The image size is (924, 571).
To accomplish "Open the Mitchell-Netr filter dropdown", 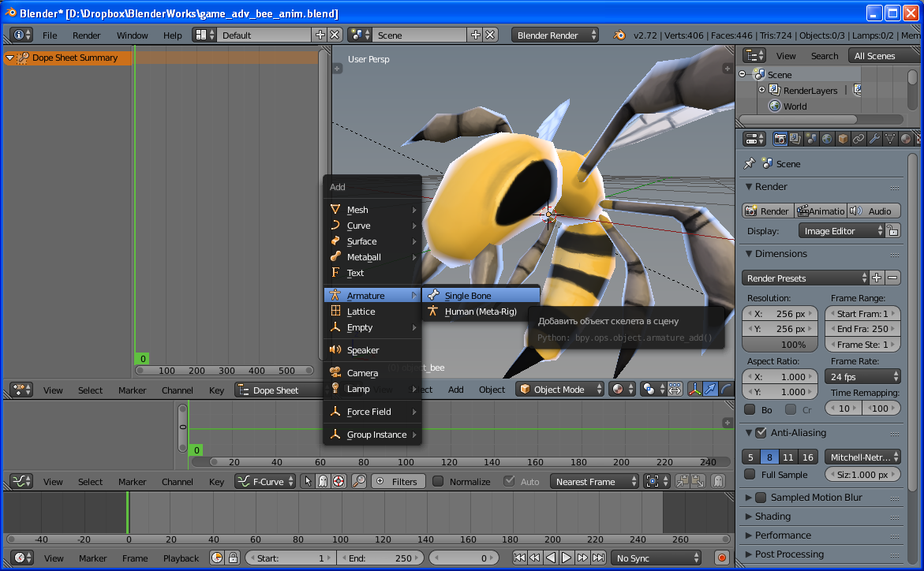I will click(x=862, y=457).
